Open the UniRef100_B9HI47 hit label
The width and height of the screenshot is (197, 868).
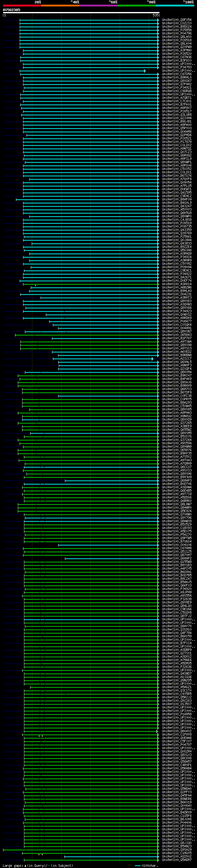(176, 375)
